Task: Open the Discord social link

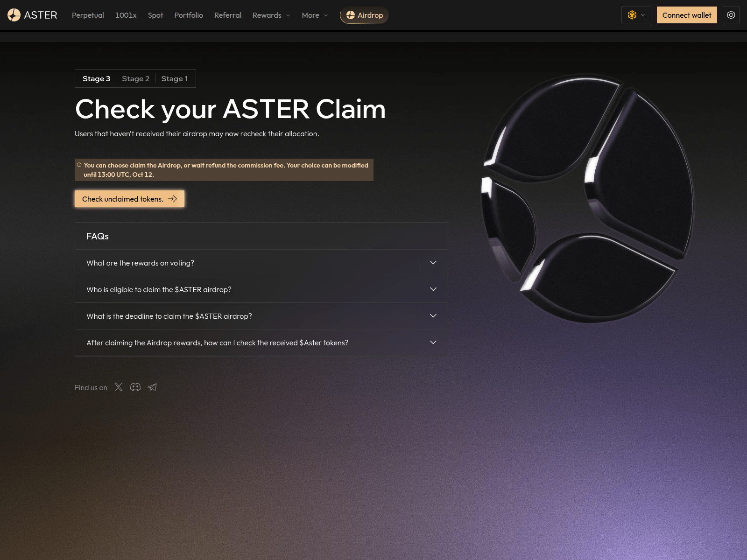Action: [135, 387]
